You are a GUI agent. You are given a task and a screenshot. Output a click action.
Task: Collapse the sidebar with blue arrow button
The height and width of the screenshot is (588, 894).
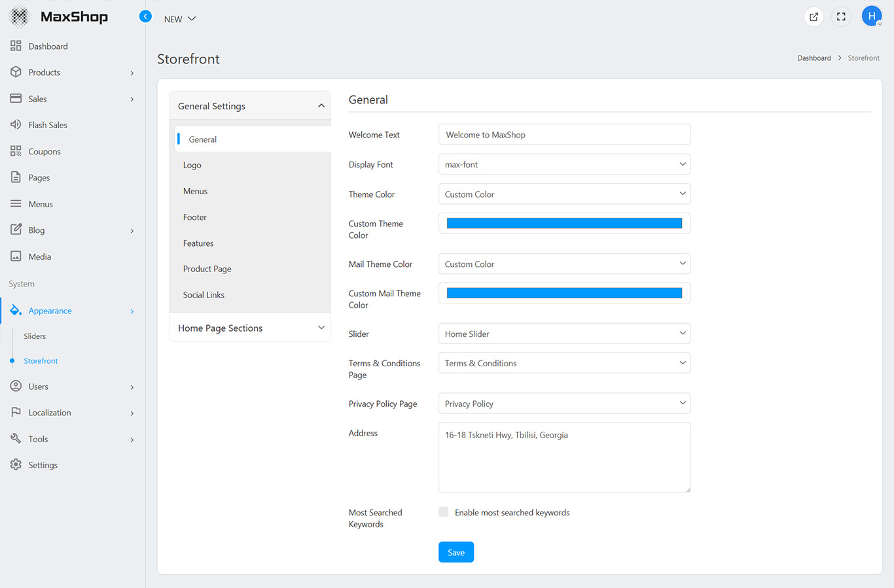point(145,16)
